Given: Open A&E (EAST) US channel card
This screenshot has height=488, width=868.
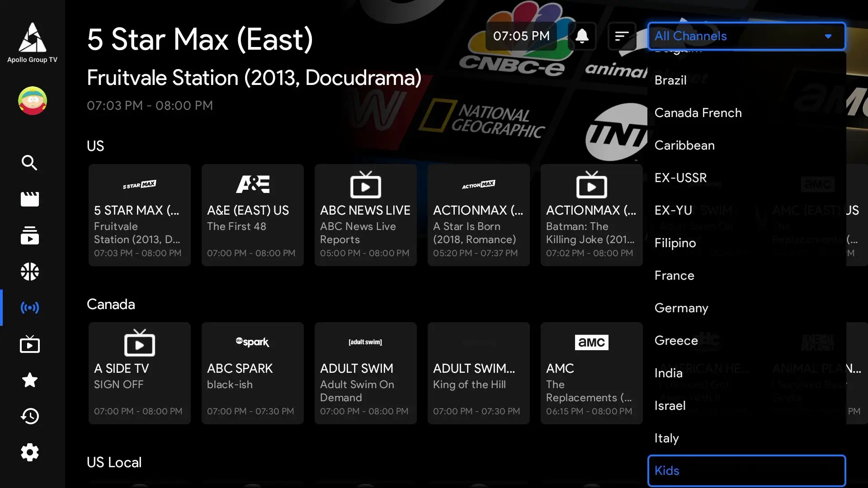Looking at the screenshot, I should (252, 215).
